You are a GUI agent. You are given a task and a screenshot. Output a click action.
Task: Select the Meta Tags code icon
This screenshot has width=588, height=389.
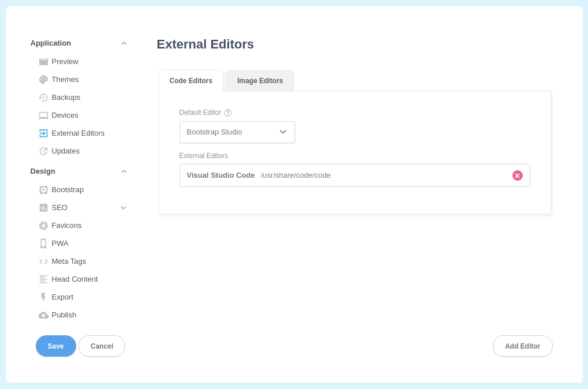click(x=43, y=261)
